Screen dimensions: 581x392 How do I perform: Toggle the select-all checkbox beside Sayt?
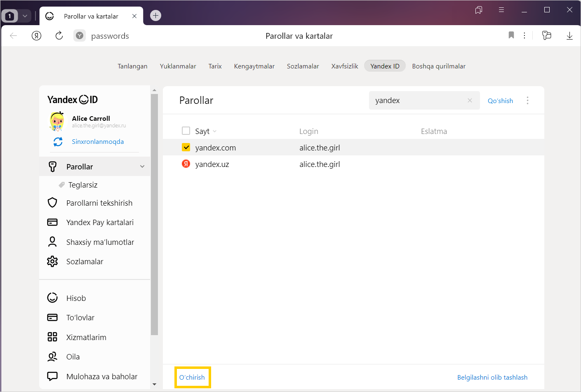[186, 131]
